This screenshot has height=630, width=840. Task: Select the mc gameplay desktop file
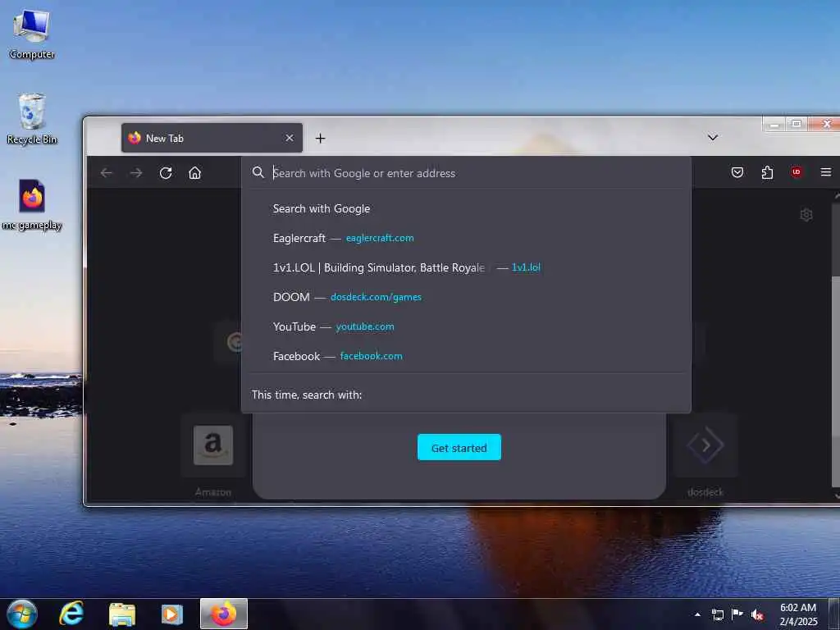click(32, 205)
